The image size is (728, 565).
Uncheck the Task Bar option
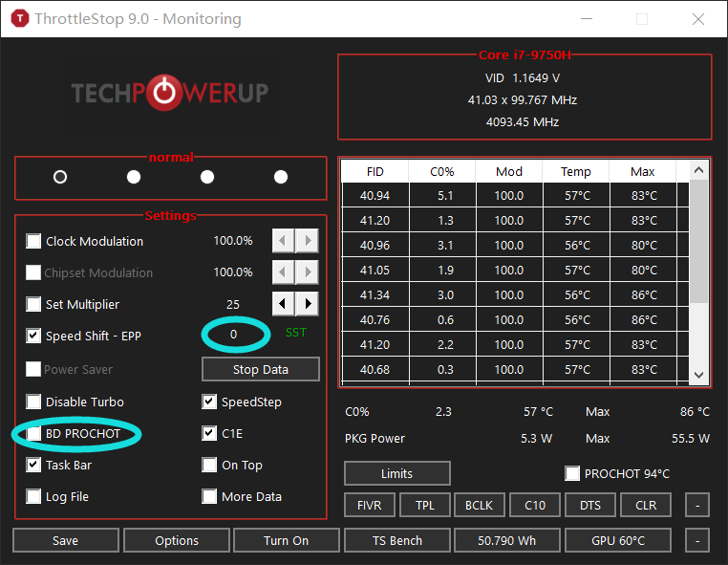(33, 466)
